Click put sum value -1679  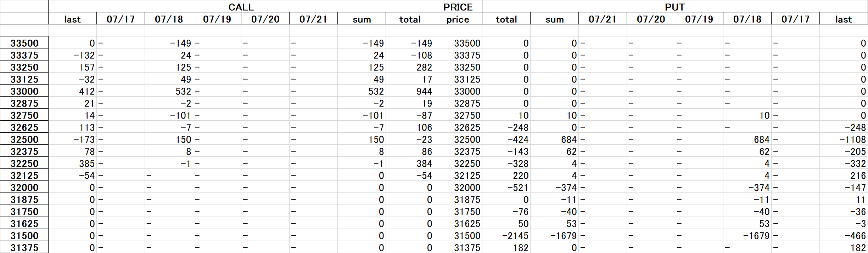click(x=554, y=235)
